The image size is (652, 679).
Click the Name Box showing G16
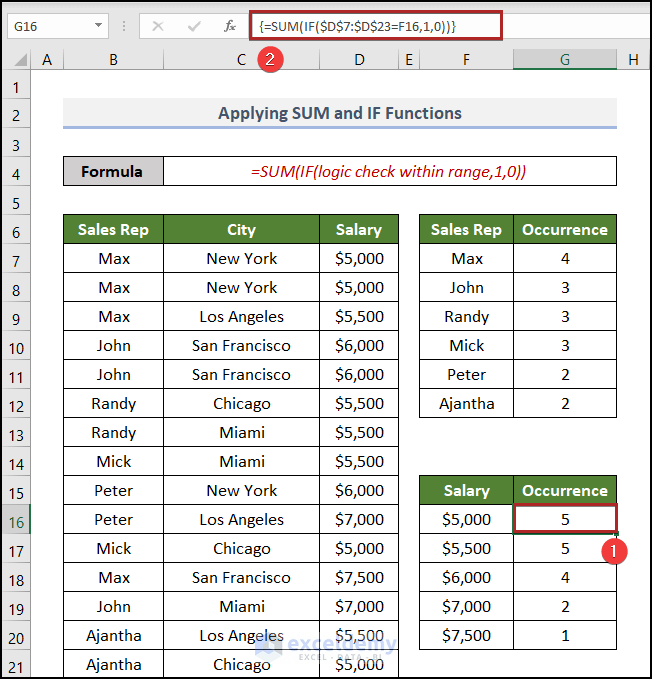click(48, 26)
